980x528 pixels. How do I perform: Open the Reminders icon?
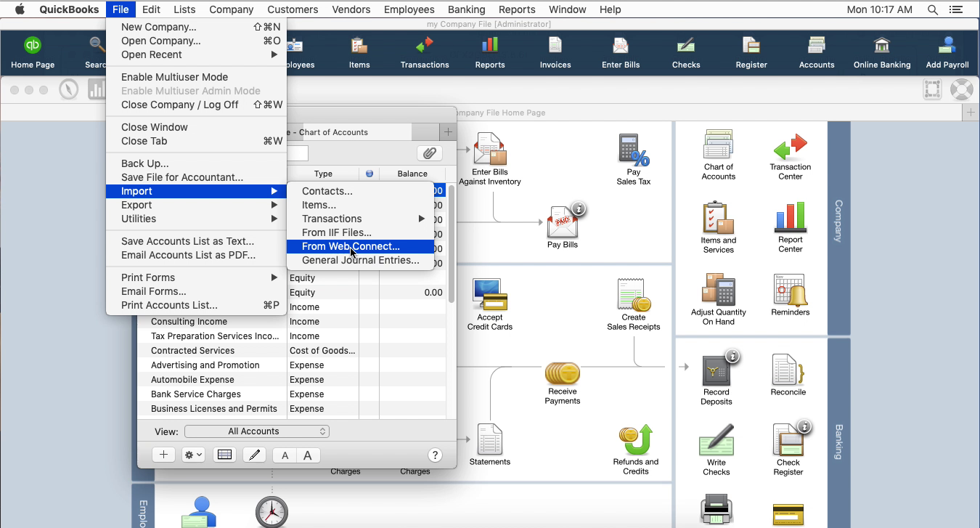point(791,295)
